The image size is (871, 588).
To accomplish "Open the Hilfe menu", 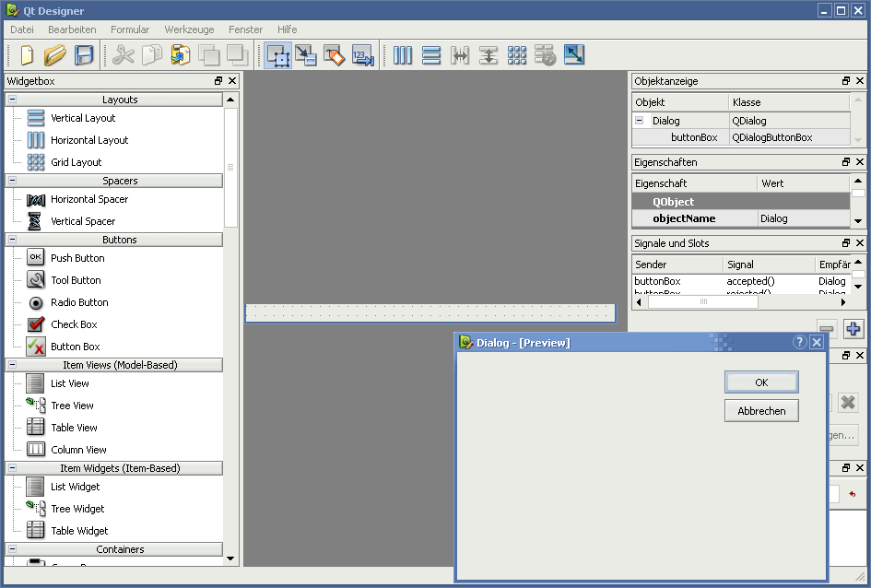I will click(x=288, y=29).
